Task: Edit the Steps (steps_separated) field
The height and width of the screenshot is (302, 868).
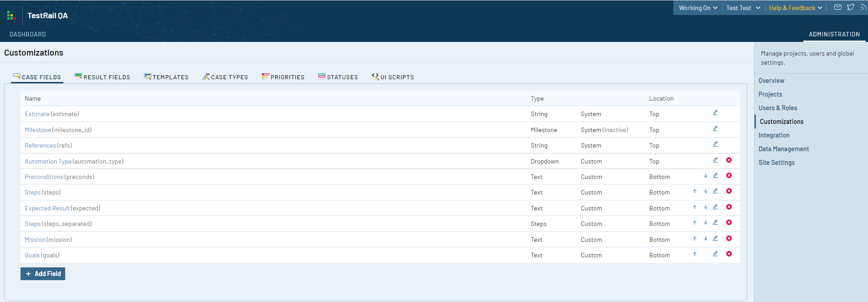Action: [x=715, y=222]
